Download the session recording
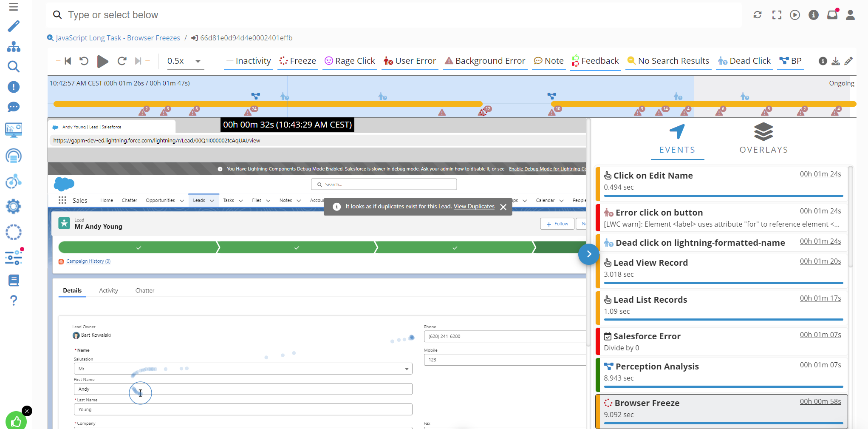 (836, 61)
